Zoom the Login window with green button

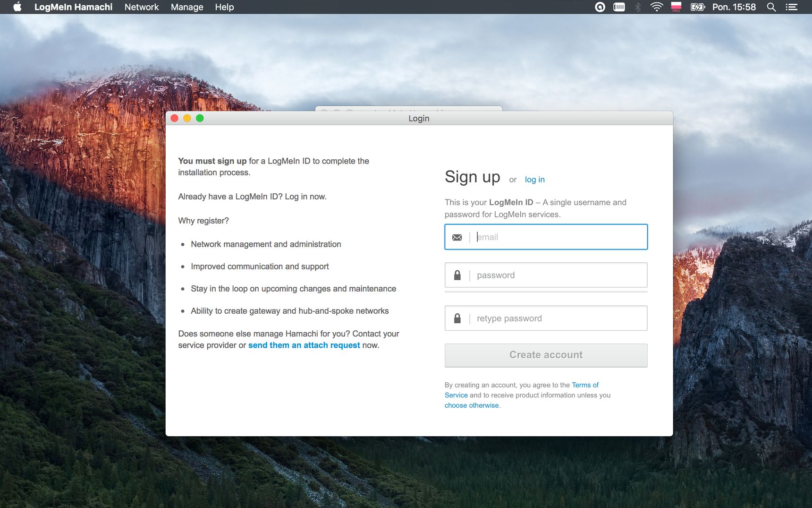click(200, 118)
